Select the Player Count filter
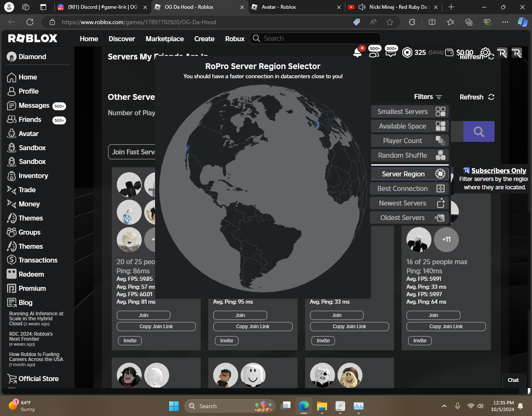 410,141
